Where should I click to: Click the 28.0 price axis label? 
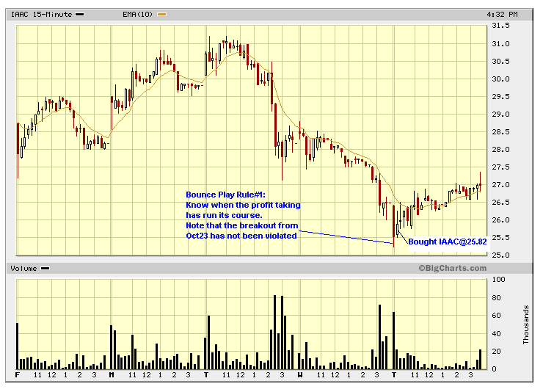(x=500, y=150)
